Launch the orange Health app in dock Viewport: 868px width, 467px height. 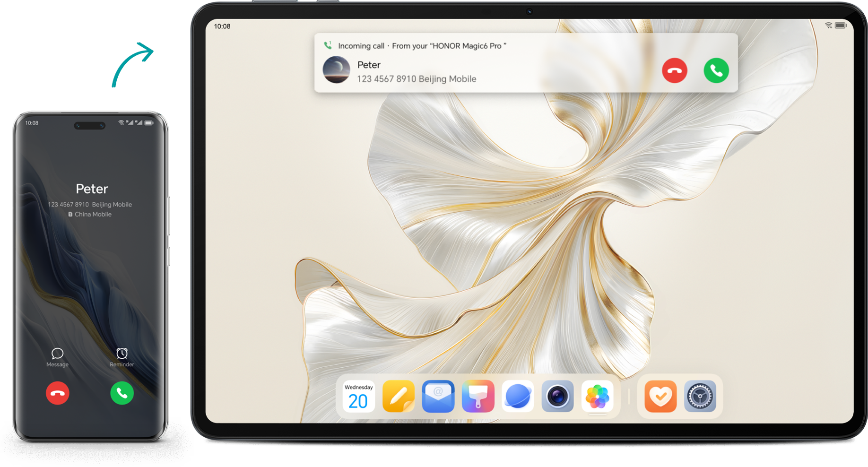(660, 396)
